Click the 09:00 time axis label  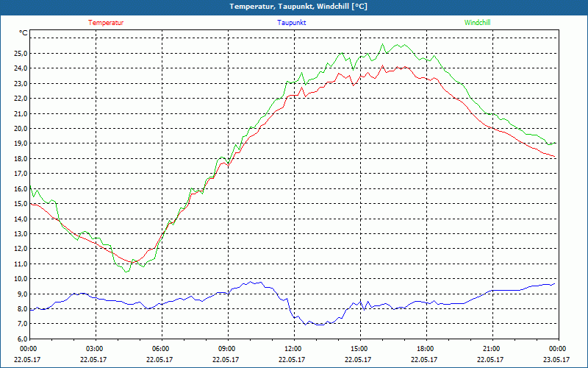pos(226,349)
